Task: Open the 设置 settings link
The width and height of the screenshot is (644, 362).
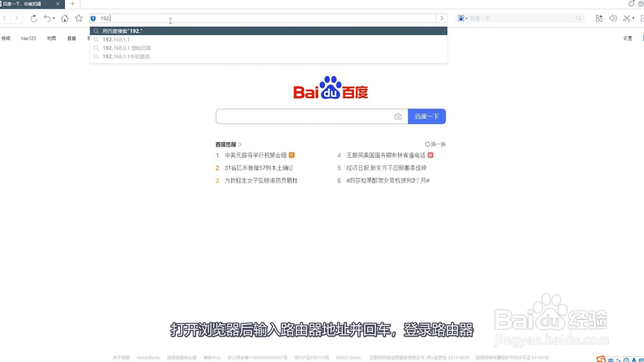Action: pos(627,38)
